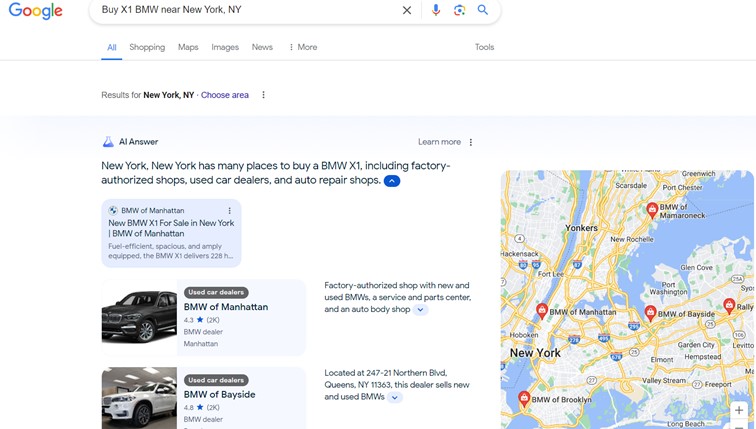756x429 pixels.
Task: Click the search query input field
Action: (248, 10)
